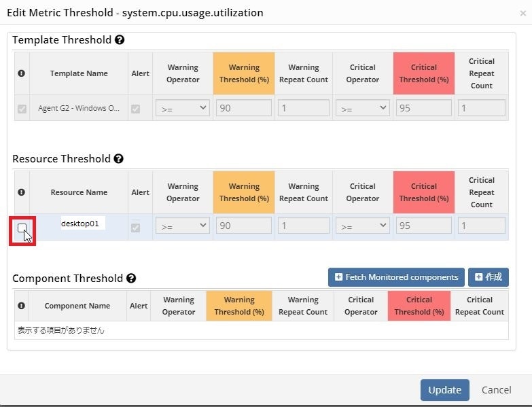The width and height of the screenshot is (532, 407).
Task: Click red Critical Threshold header in Template table
Action: pos(424,73)
